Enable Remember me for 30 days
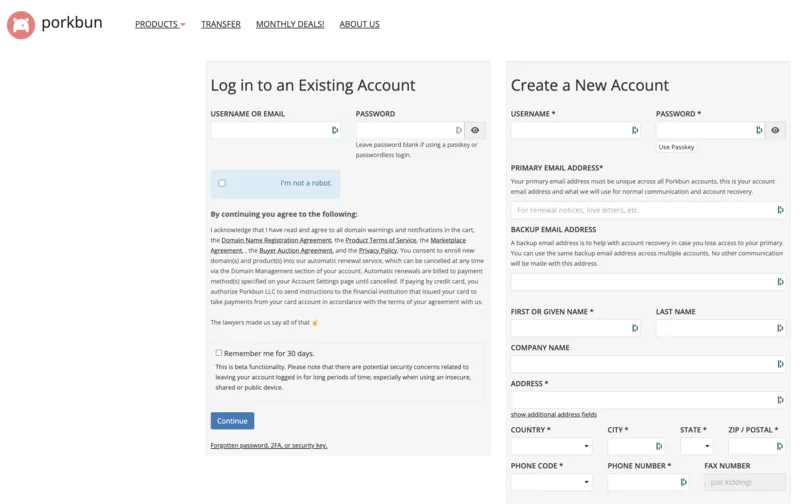Image resolution: width=800 pixels, height=504 pixels. coord(219,352)
